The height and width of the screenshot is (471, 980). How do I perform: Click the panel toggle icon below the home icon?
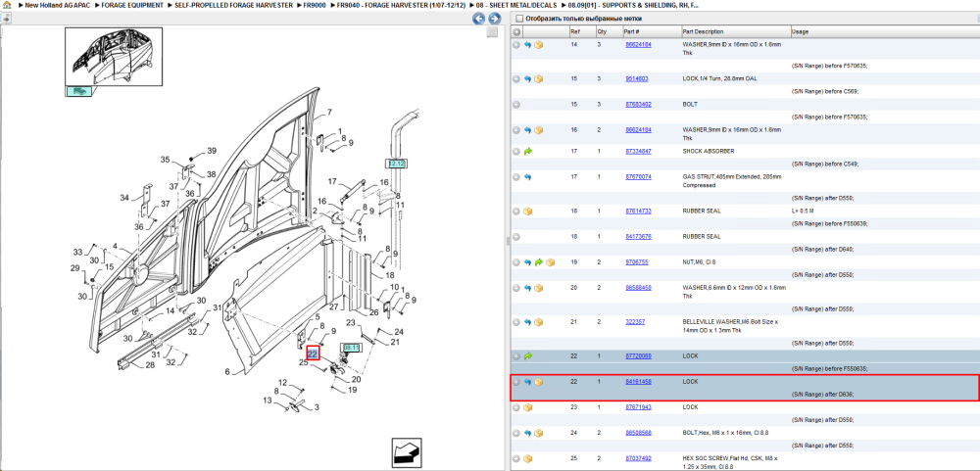tap(6, 18)
